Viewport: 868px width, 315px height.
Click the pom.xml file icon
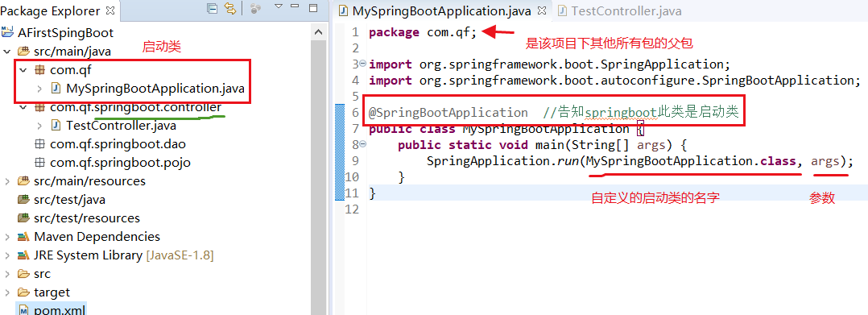pyautogui.click(x=24, y=310)
